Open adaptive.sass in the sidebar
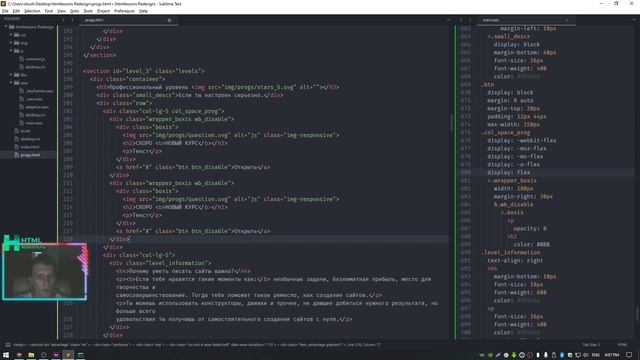Viewport: 640px width, 360px height. coord(37,107)
